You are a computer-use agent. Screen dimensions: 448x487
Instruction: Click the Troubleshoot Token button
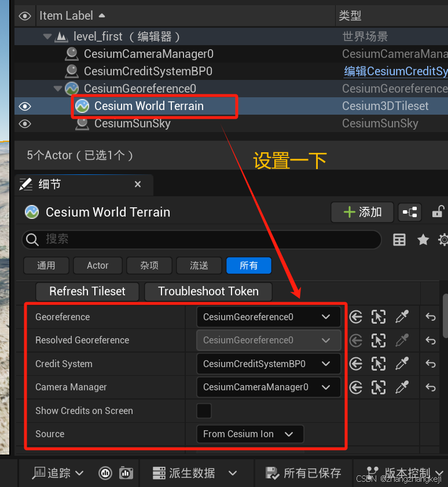208,291
